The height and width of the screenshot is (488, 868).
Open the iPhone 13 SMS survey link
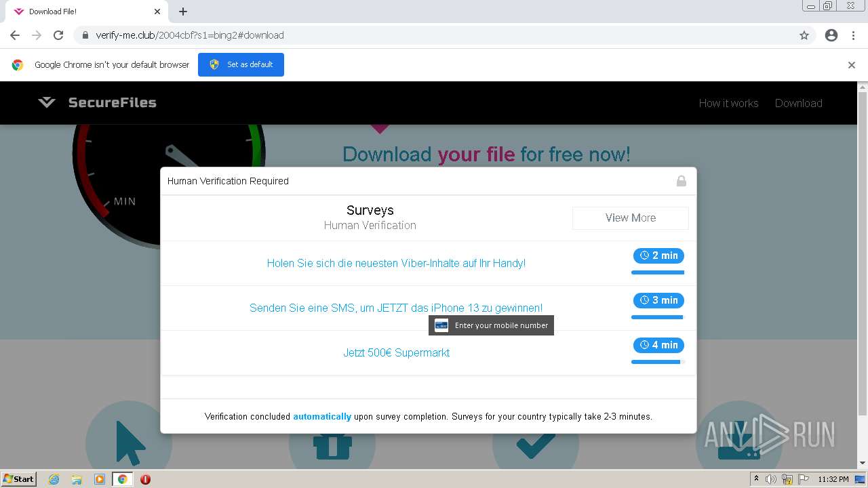396,308
